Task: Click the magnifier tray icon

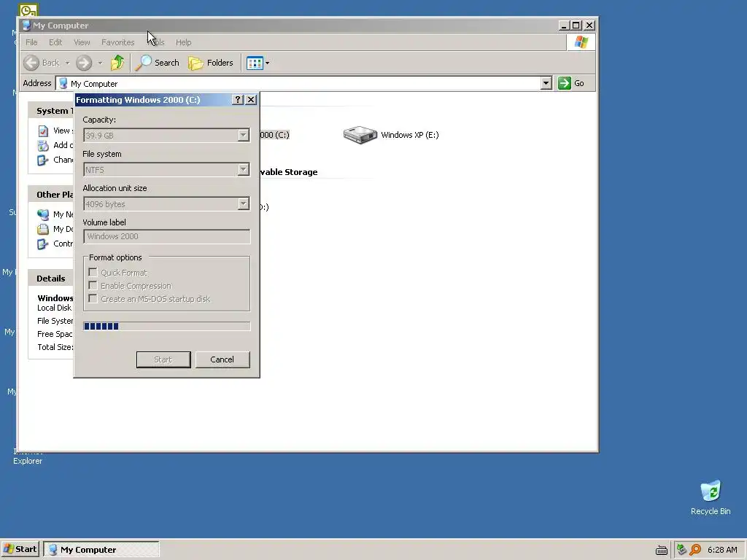Action: click(x=695, y=550)
